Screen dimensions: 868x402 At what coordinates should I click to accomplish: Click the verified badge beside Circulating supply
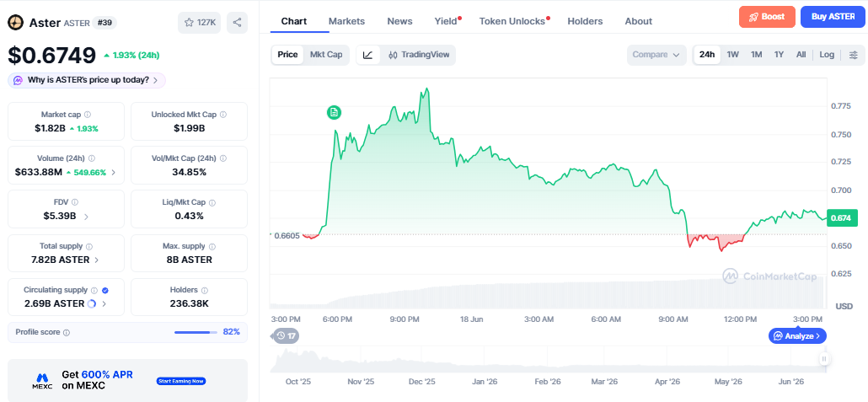[x=105, y=290]
